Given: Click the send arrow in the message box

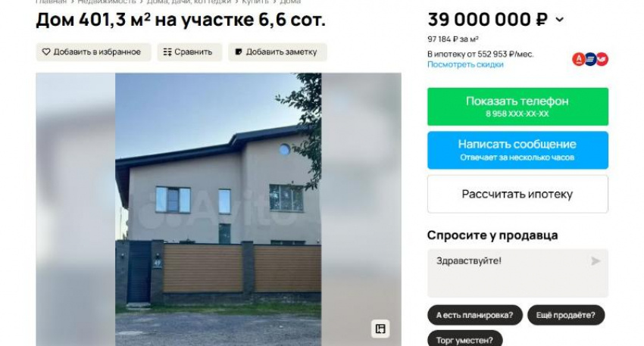Looking at the screenshot, I should pyautogui.click(x=595, y=261).
